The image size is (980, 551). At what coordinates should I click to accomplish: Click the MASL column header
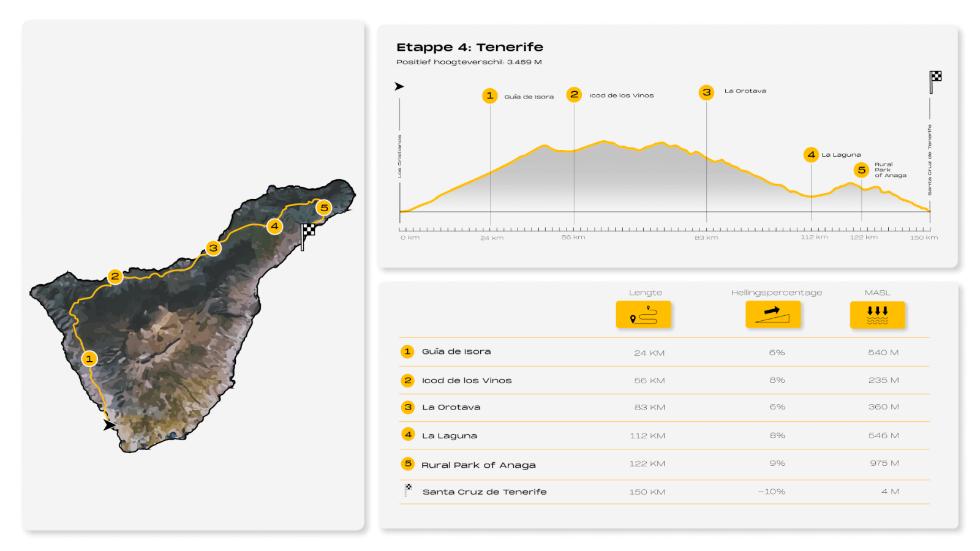pos(878,293)
